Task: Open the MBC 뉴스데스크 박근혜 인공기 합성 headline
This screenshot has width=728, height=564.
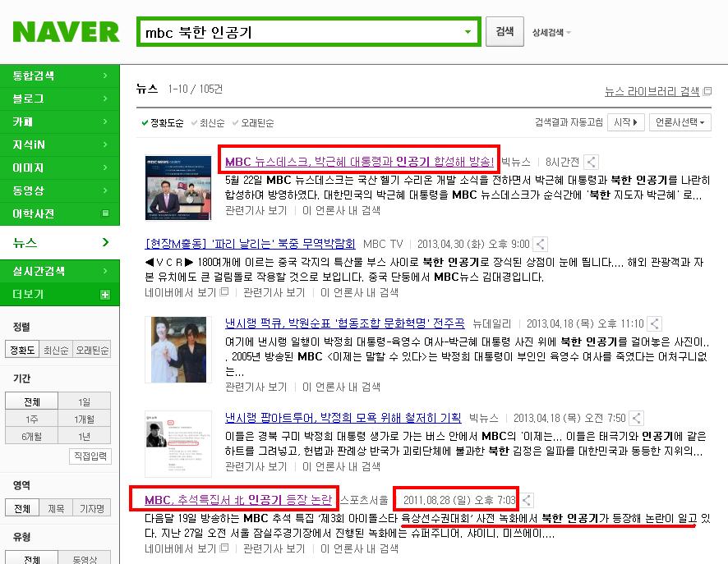Action: click(x=359, y=162)
